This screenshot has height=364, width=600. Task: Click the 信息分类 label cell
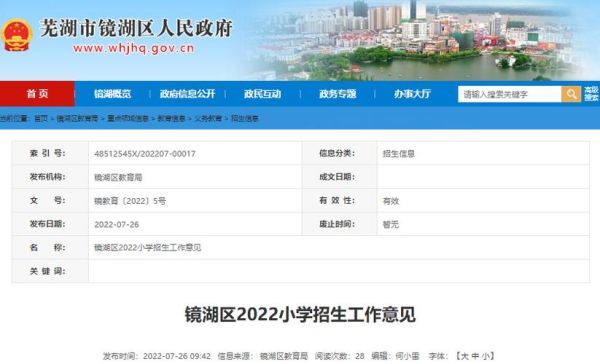click(339, 153)
